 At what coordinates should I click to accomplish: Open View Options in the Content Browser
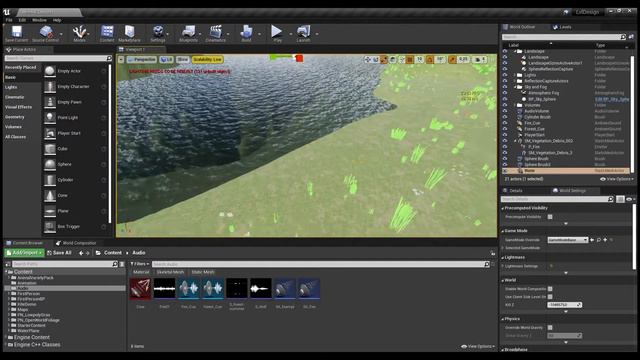477,347
